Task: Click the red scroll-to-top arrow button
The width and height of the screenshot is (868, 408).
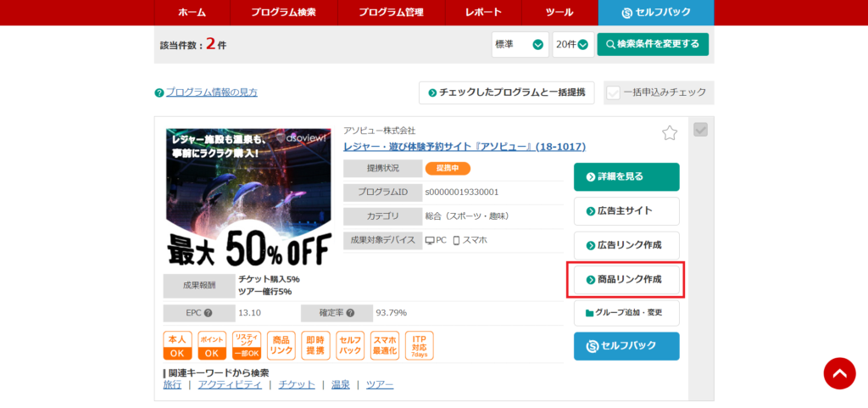Action: pyautogui.click(x=839, y=374)
